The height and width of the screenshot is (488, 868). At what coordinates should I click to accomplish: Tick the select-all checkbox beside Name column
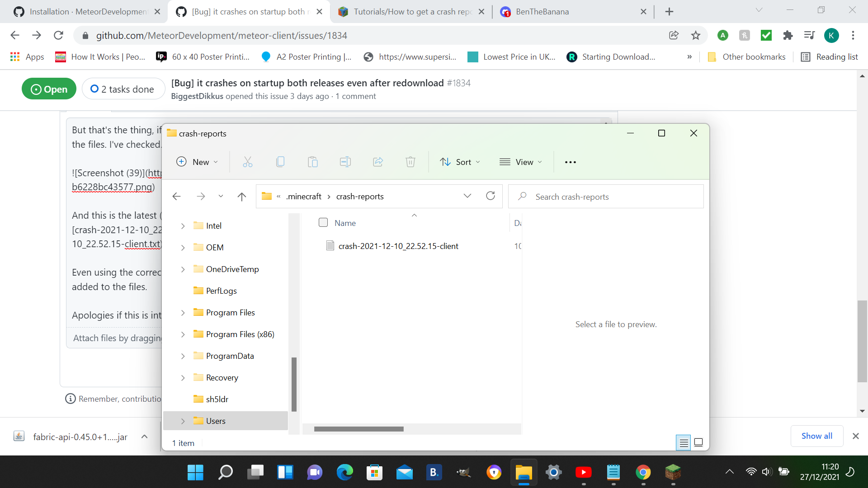[x=323, y=222]
